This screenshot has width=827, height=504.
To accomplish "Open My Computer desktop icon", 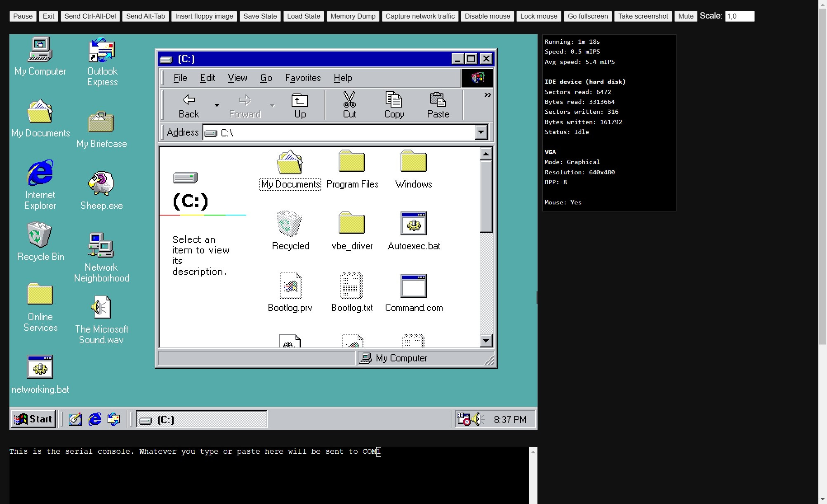I will tap(40, 56).
